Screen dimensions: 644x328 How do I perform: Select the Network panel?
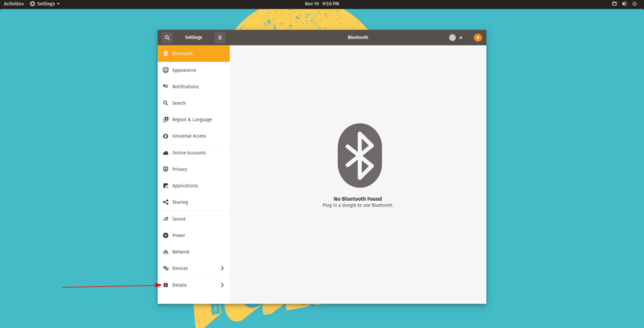click(x=180, y=252)
